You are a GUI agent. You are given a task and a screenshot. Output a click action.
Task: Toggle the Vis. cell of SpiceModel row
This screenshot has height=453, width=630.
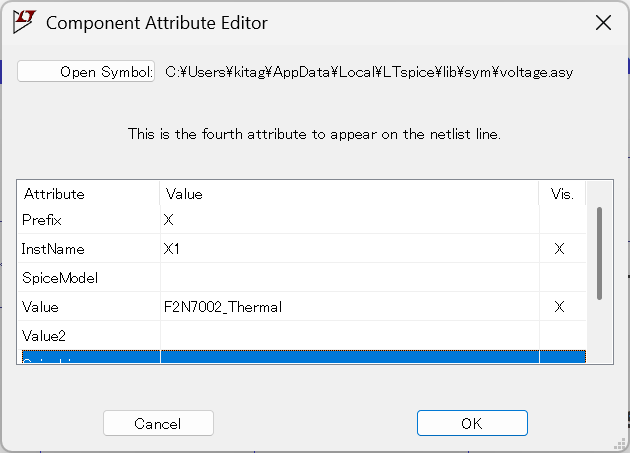pyautogui.click(x=562, y=278)
